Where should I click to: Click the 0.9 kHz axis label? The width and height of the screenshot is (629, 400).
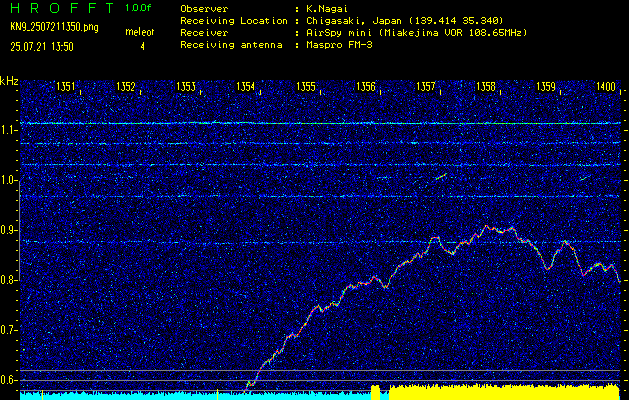point(8,230)
